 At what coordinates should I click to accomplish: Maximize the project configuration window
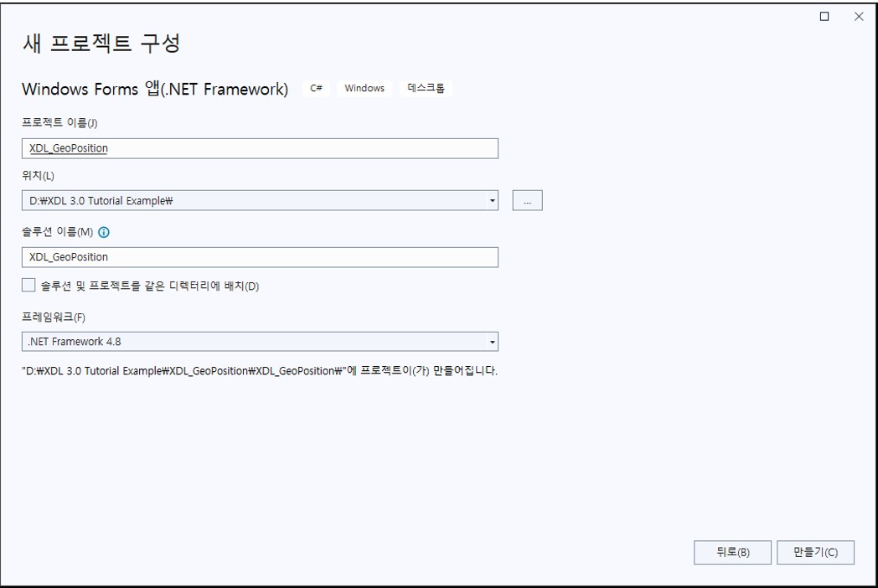pos(824,16)
